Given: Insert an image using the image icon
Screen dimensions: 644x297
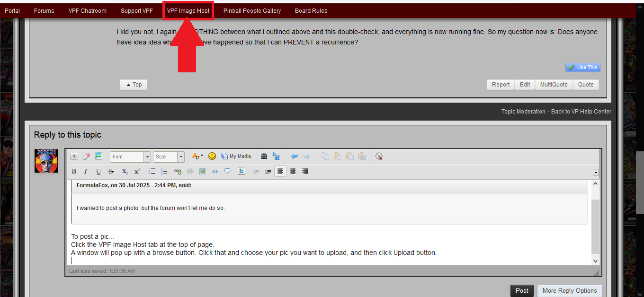Looking at the screenshot, I should [203, 171].
